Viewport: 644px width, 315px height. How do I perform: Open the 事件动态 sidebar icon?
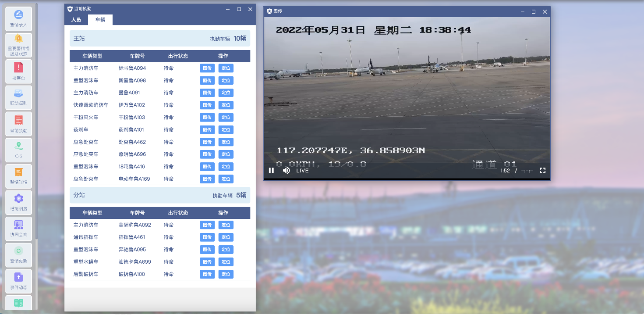pyautogui.click(x=18, y=281)
